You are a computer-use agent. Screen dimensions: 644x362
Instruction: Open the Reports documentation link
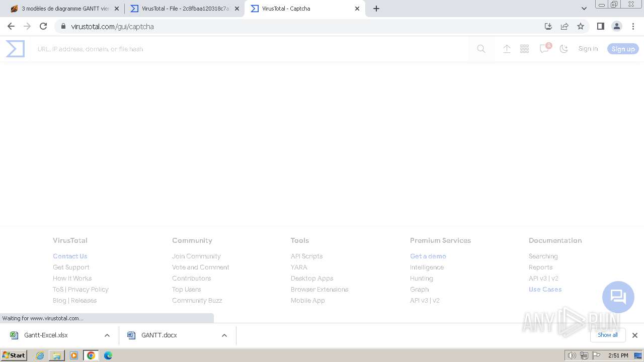(540, 267)
